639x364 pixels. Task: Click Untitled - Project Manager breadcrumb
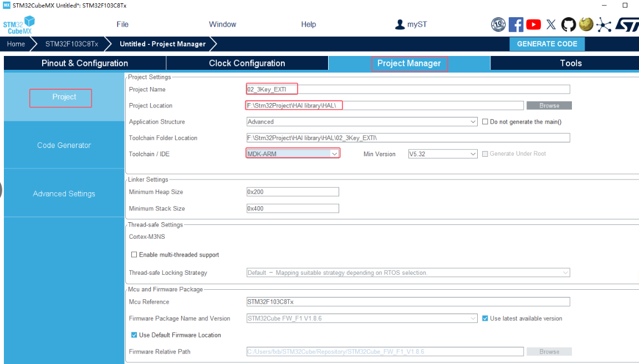point(162,44)
